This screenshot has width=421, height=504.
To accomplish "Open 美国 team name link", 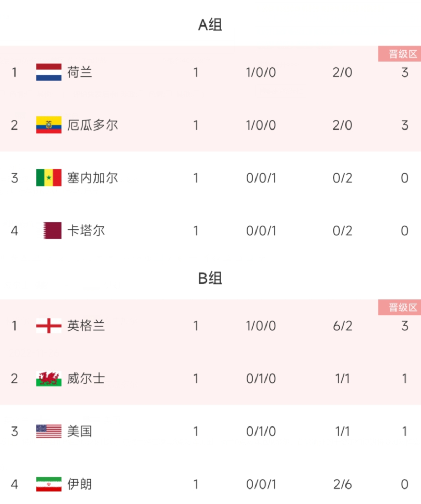I will pos(80,431).
